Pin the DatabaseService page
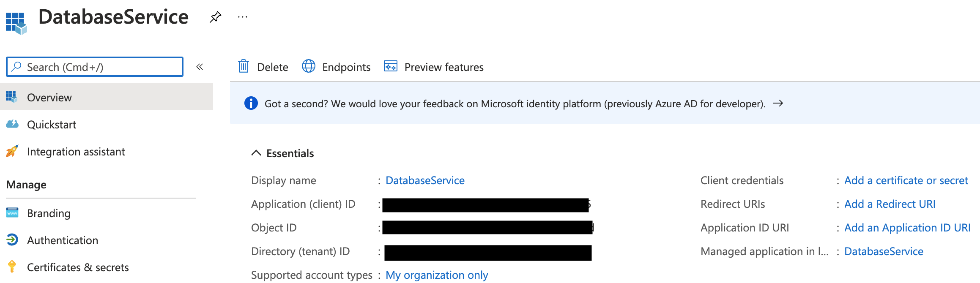980x283 pixels. (215, 17)
